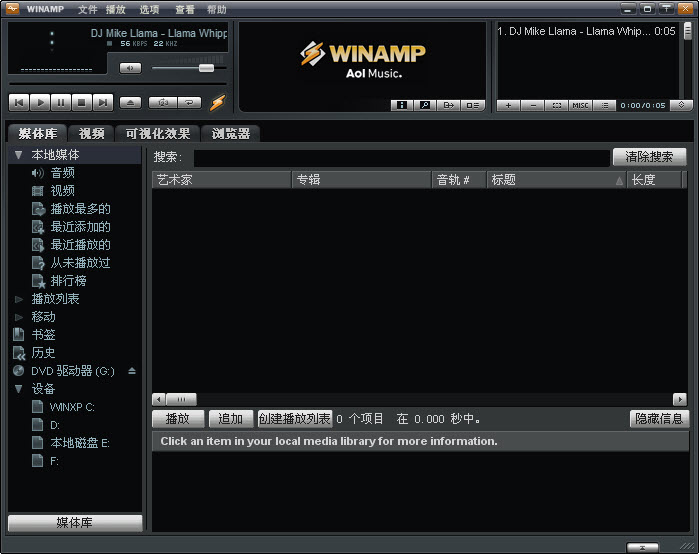
Task: Open 最近播放的 view
Action: tap(80, 245)
